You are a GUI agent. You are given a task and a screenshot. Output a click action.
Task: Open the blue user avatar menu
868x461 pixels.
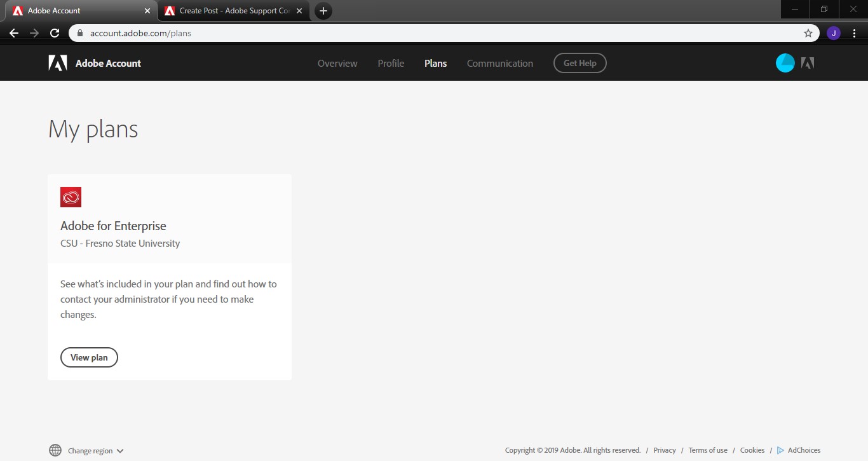[785, 63]
